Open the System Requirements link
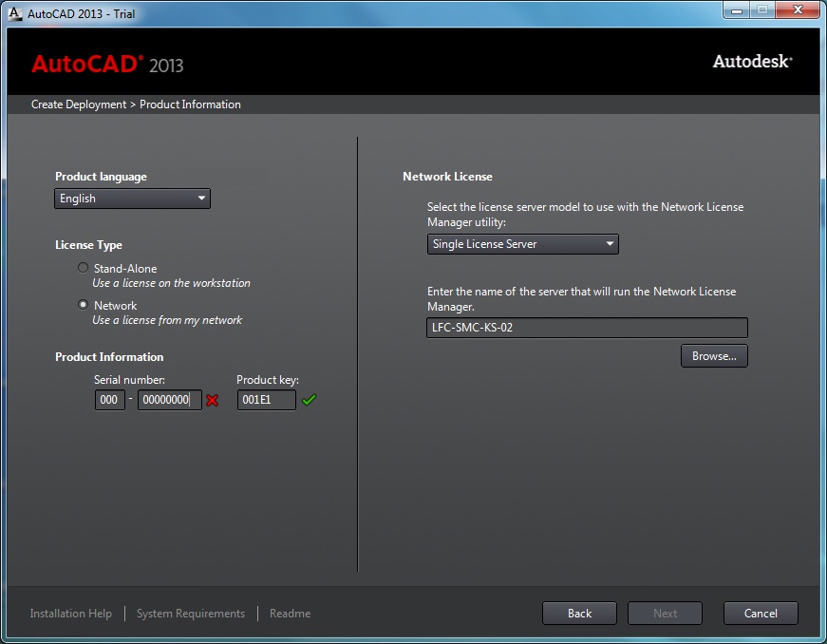The width and height of the screenshot is (827, 644). pos(191,614)
